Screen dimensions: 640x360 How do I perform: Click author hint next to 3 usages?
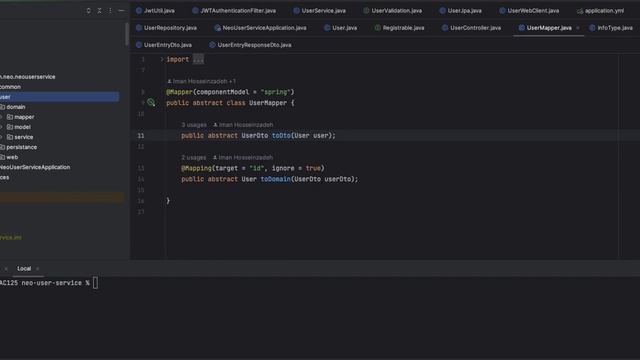click(x=243, y=124)
